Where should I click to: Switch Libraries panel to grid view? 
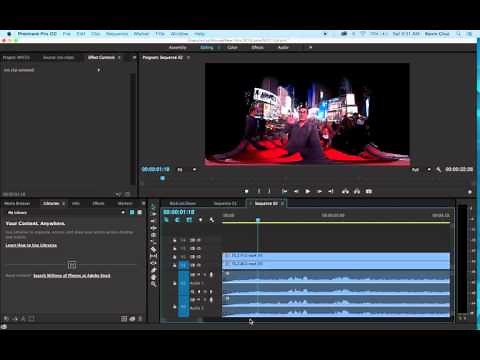(132, 212)
